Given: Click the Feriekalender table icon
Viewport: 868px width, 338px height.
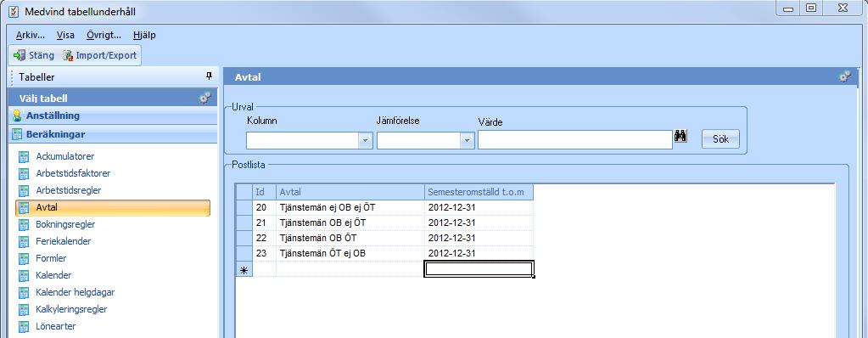Looking at the screenshot, I should click(x=24, y=241).
